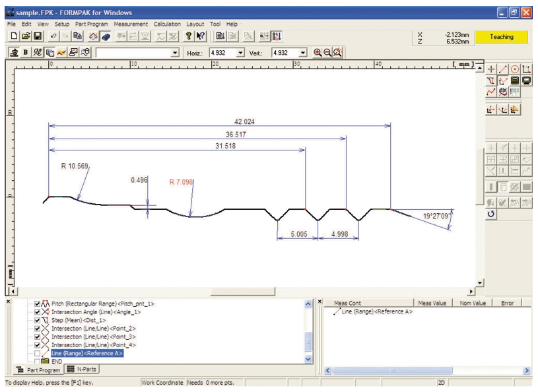Viewport: 538px width, 392px height.
Task: Click the blue rotate arrow icon
Action: point(491,215)
